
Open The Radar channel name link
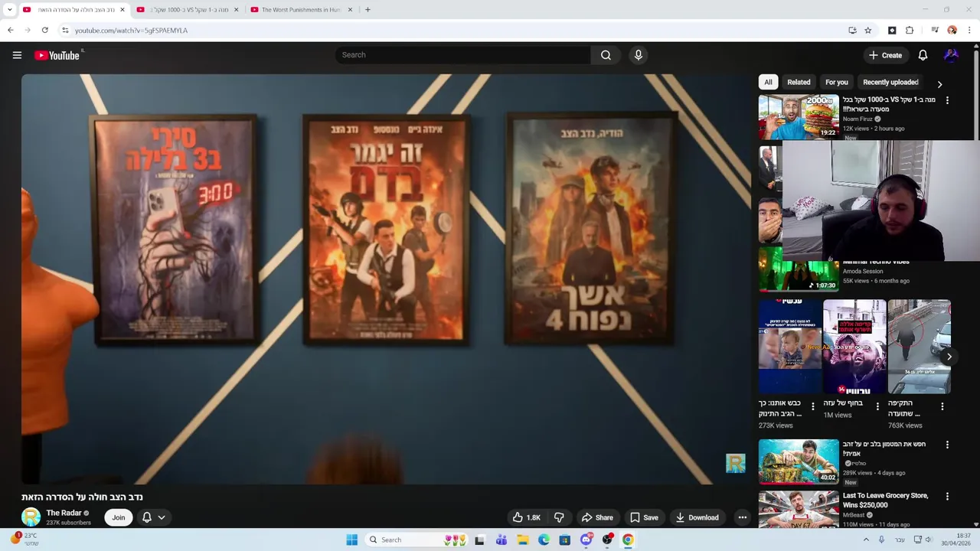pos(64,513)
